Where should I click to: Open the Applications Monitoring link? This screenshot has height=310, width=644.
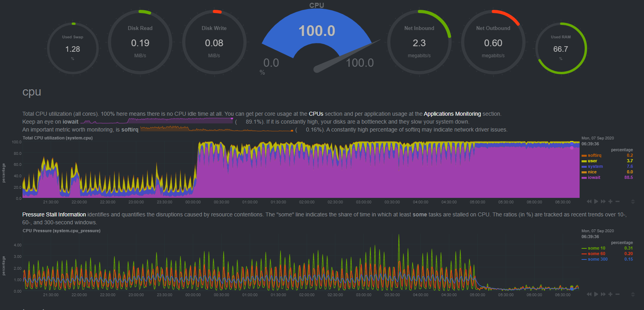coord(452,114)
